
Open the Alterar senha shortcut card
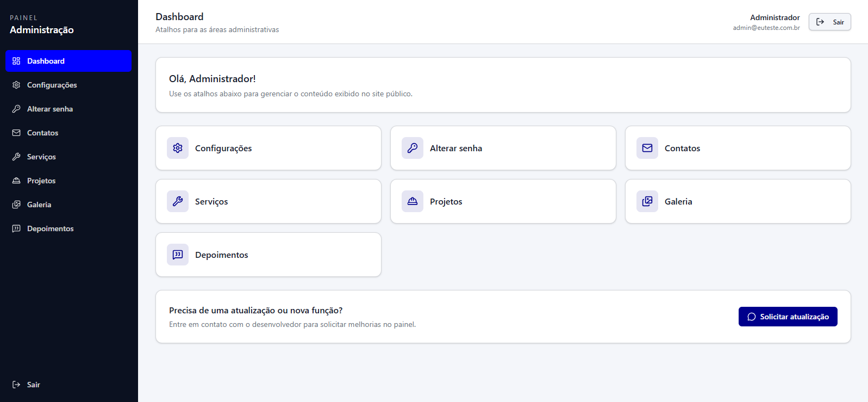(x=503, y=148)
